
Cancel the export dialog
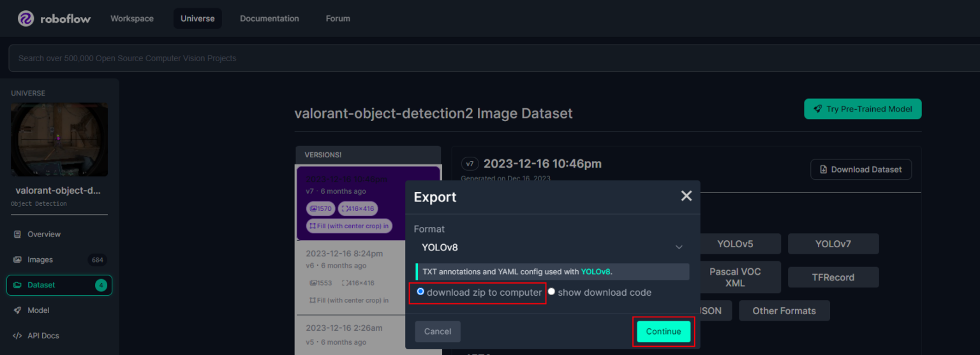438,331
